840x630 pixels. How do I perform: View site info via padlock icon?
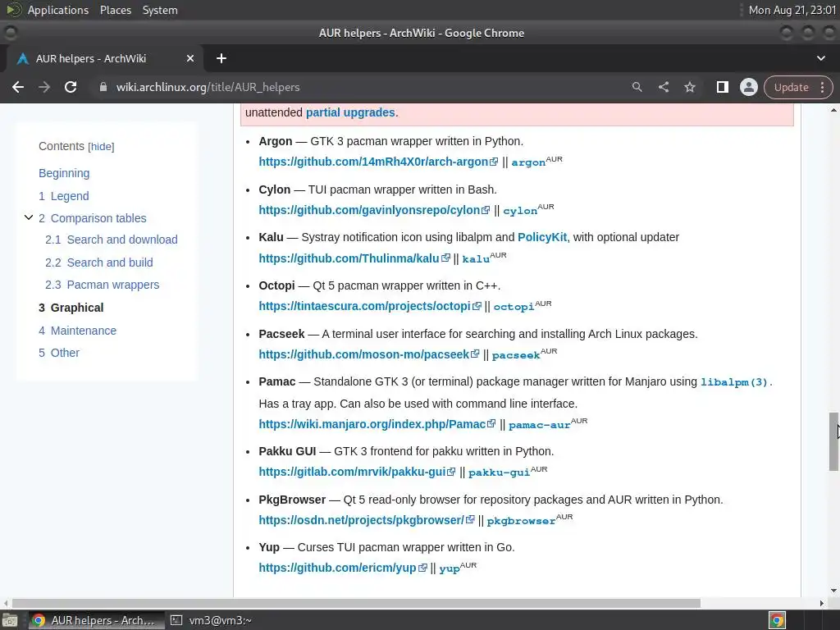(103, 87)
